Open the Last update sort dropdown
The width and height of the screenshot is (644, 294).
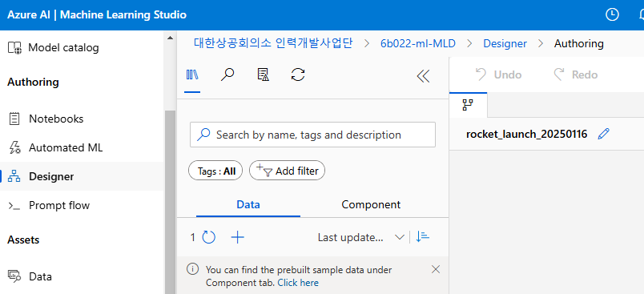coord(361,237)
